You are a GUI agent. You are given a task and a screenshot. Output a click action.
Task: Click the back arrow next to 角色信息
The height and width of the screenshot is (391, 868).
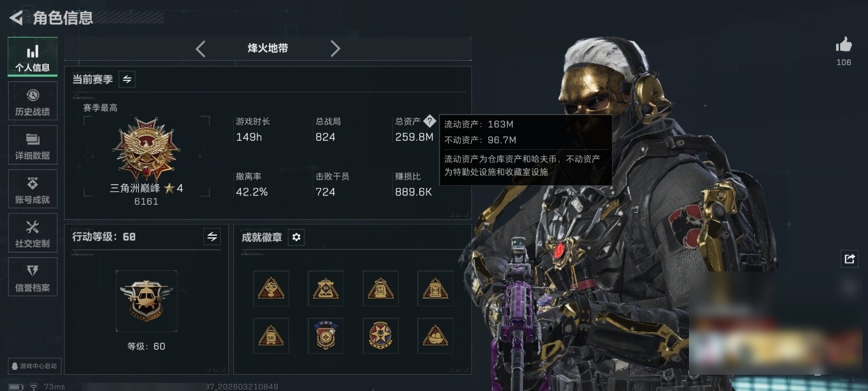pyautogui.click(x=16, y=18)
